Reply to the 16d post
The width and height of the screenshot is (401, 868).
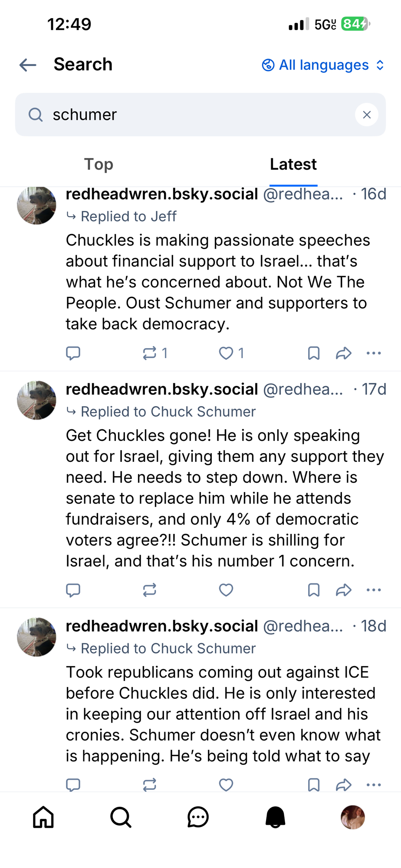tap(73, 353)
